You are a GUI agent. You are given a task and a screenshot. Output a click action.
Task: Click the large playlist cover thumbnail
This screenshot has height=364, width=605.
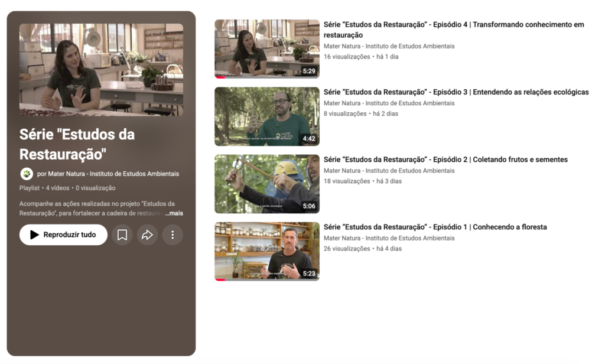pos(102,70)
